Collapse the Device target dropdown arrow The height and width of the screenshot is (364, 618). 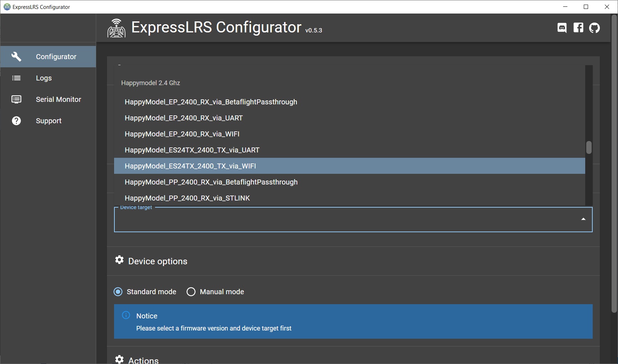583,219
